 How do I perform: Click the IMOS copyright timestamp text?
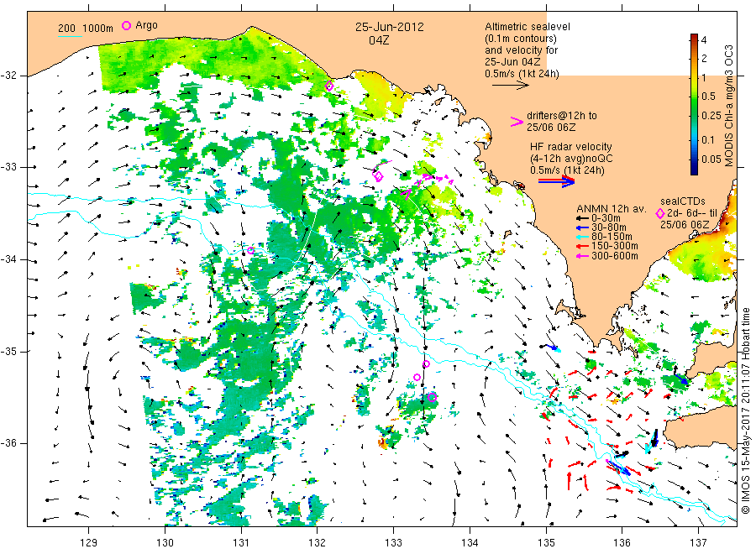[x=745, y=410]
